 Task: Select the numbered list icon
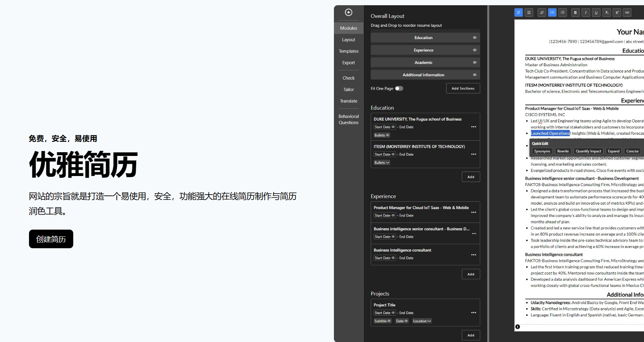563,13
